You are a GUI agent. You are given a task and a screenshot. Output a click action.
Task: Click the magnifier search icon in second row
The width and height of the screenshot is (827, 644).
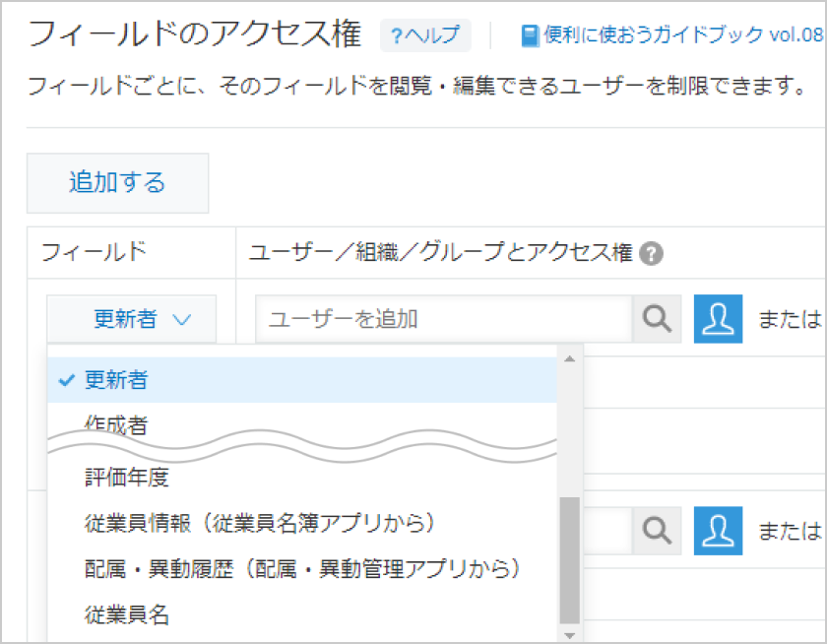coord(657,531)
